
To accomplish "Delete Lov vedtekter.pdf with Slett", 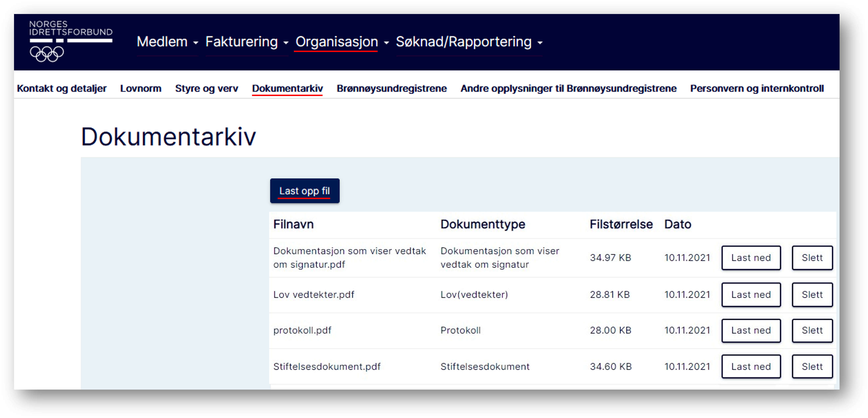I will 812,295.
